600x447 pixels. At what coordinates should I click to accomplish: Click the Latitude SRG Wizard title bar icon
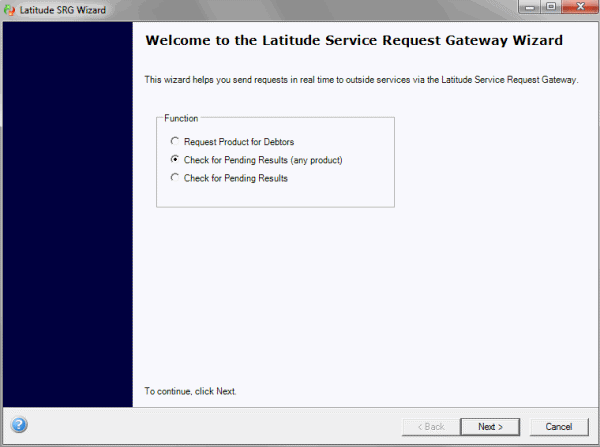pos(9,10)
